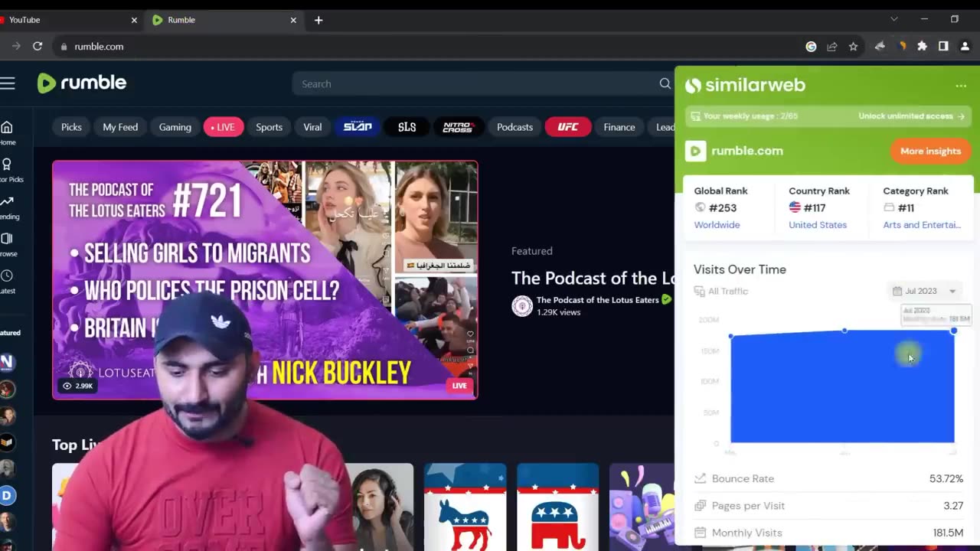
Task: Select the My Feed category
Action: click(120, 127)
